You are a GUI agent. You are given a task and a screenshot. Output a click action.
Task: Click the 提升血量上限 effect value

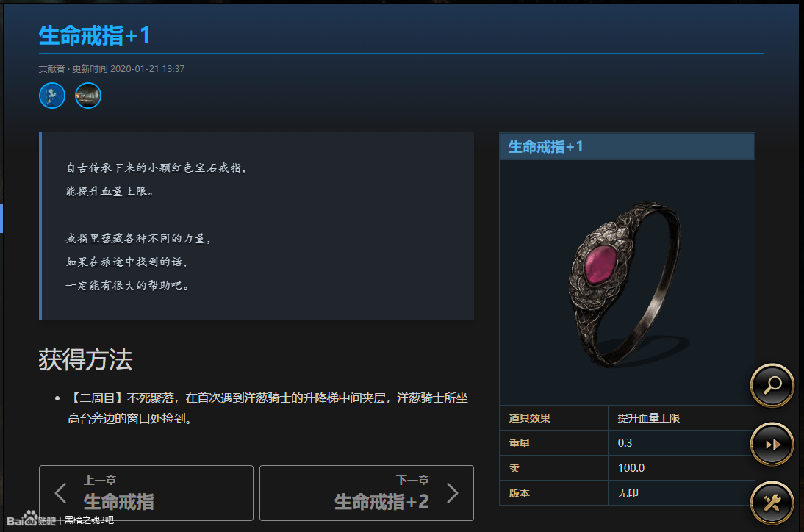click(649, 418)
